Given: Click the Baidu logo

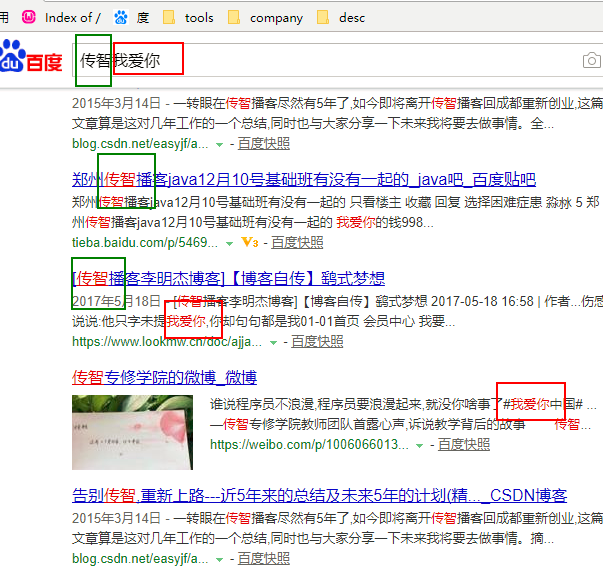Looking at the screenshot, I should pos(32,61).
